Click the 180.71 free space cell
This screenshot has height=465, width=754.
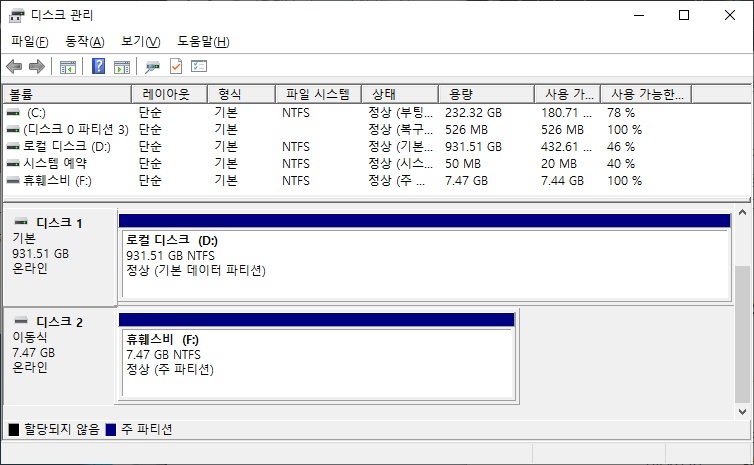coord(566,113)
